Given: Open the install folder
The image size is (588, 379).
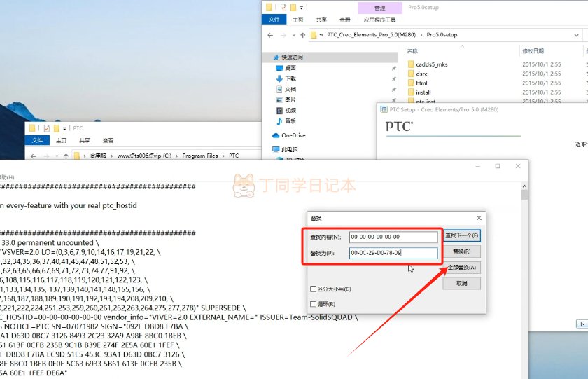Looking at the screenshot, I should pos(423,92).
